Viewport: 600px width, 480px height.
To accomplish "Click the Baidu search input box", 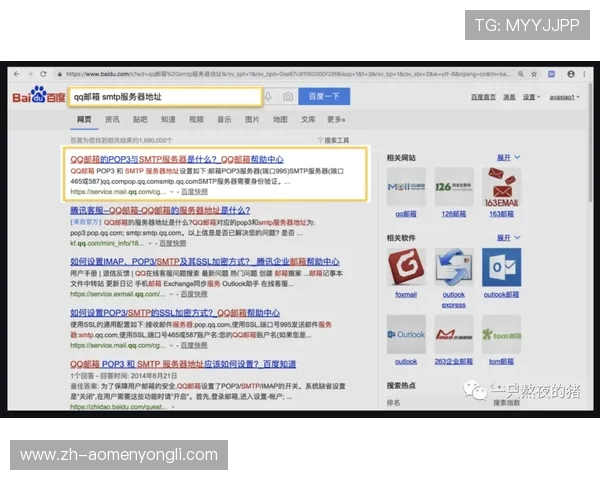I will coord(165,97).
